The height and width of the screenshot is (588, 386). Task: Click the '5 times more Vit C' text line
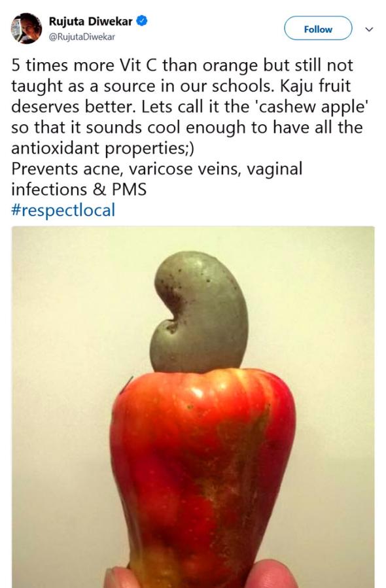pyautogui.click(x=183, y=66)
